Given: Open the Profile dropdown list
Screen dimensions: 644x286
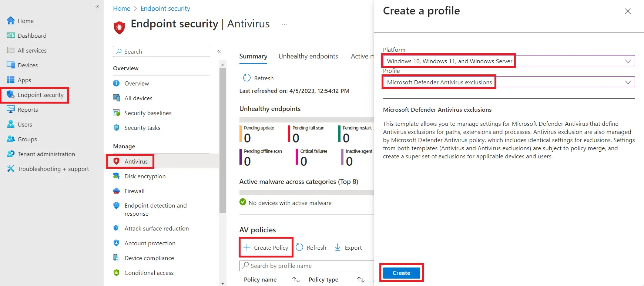Looking at the screenshot, I should [x=628, y=82].
